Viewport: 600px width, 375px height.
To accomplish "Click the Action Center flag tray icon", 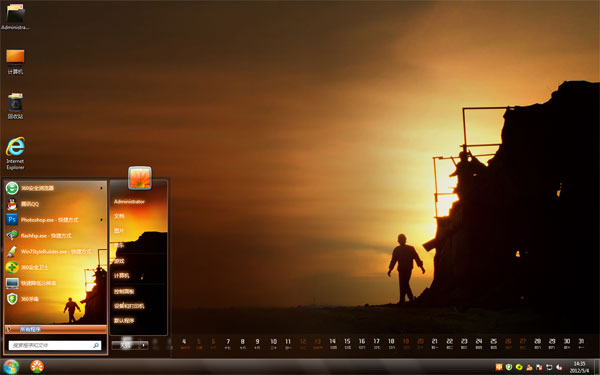I will pos(539,367).
